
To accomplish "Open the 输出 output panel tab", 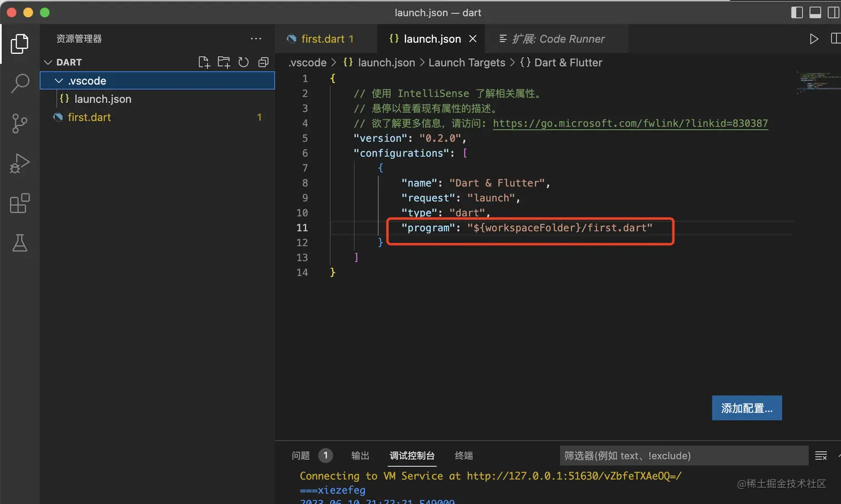I will click(360, 456).
